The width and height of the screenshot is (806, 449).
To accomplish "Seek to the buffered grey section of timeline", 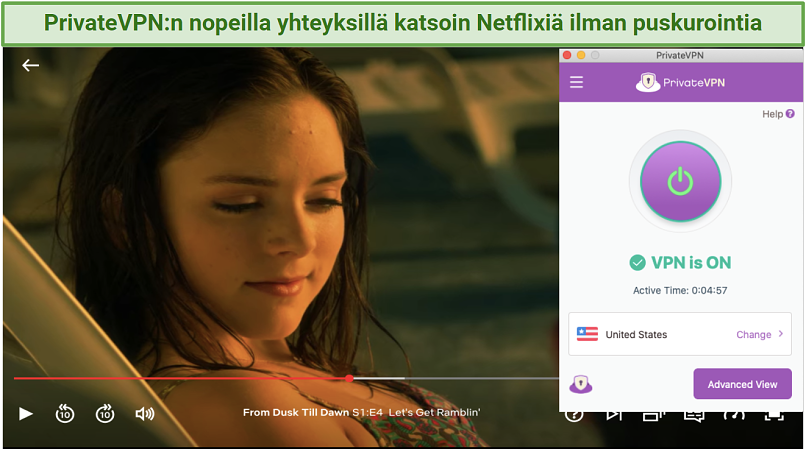I will 379,379.
